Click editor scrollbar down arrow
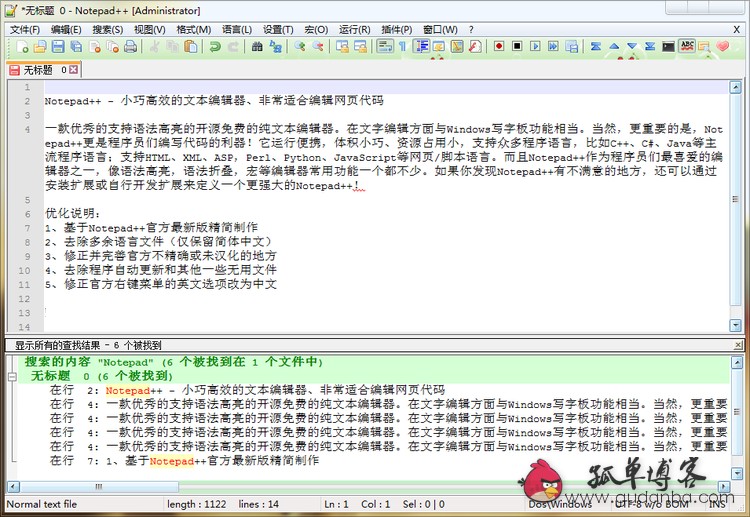The height and width of the screenshot is (517, 750). tap(736, 326)
